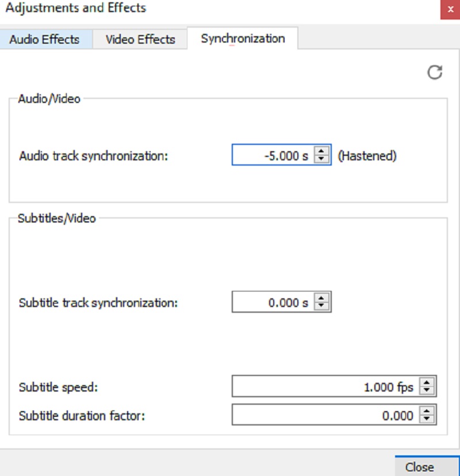This screenshot has width=460, height=476.
Task: Increase subtitle duration factor with up arrow
Action: coord(427,411)
